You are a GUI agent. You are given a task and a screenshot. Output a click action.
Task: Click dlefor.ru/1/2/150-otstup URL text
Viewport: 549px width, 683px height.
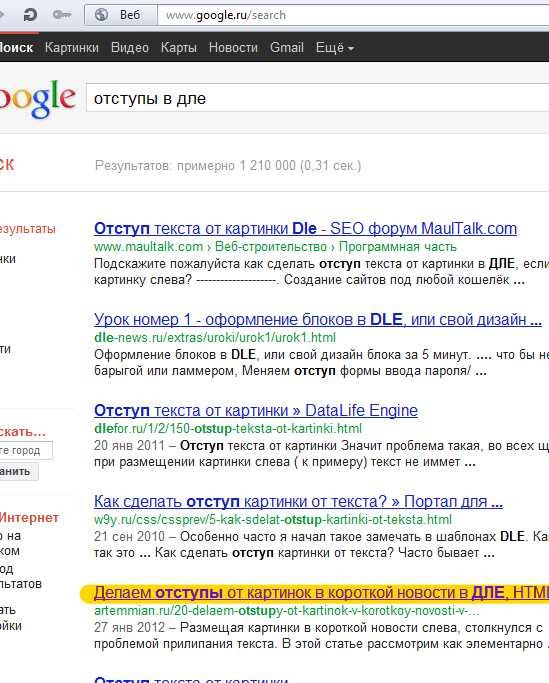(228, 429)
